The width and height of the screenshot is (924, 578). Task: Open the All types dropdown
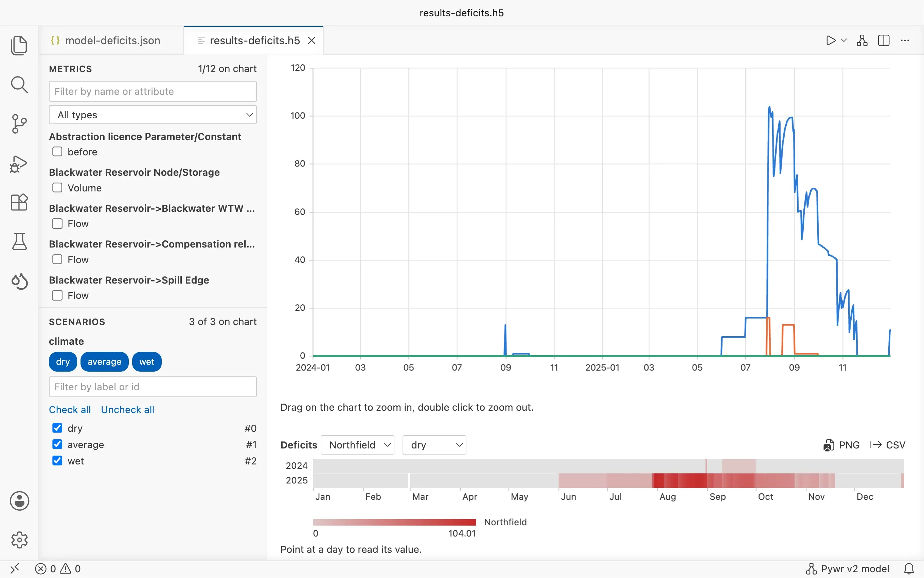[x=153, y=115]
